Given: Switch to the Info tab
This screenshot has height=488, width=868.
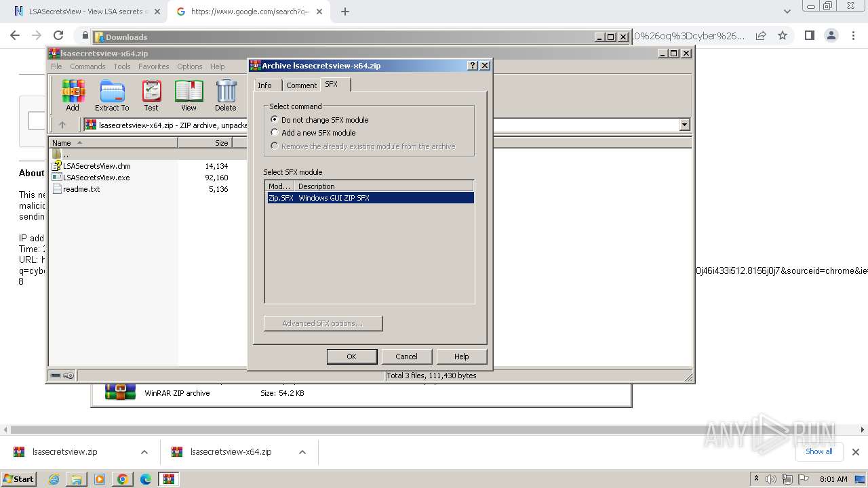Looking at the screenshot, I should (264, 85).
